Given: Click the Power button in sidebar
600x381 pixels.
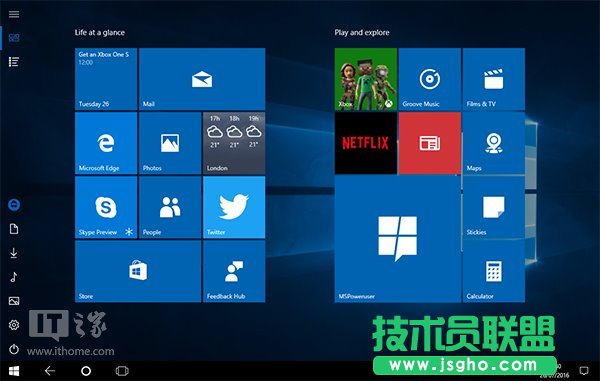Looking at the screenshot, I should [x=14, y=349].
